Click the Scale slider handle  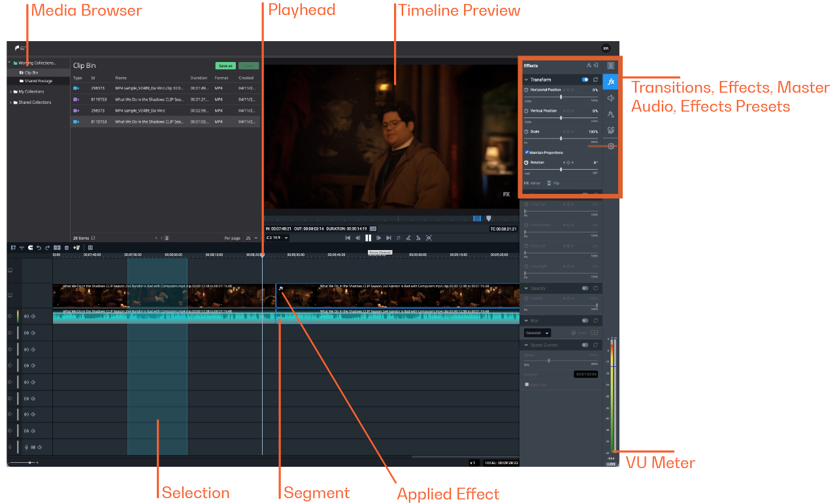click(x=561, y=138)
